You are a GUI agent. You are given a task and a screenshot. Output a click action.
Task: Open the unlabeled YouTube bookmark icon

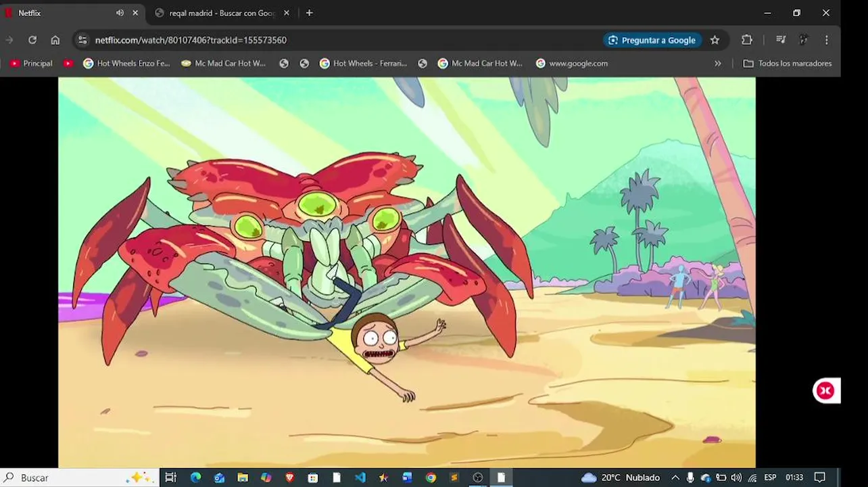click(x=68, y=63)
